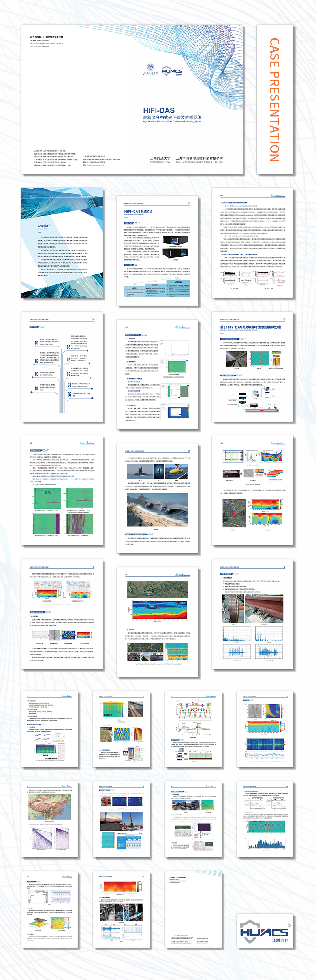Open page 05 with software screenshots
The width and height of the screenshot is (316, 980).
[158, 374]
